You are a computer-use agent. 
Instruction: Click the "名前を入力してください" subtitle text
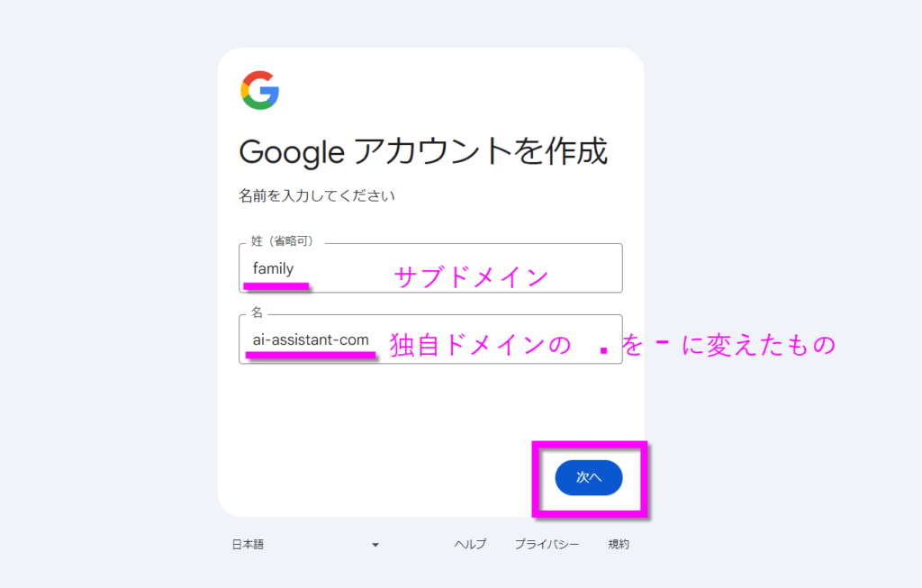[317, 194]
